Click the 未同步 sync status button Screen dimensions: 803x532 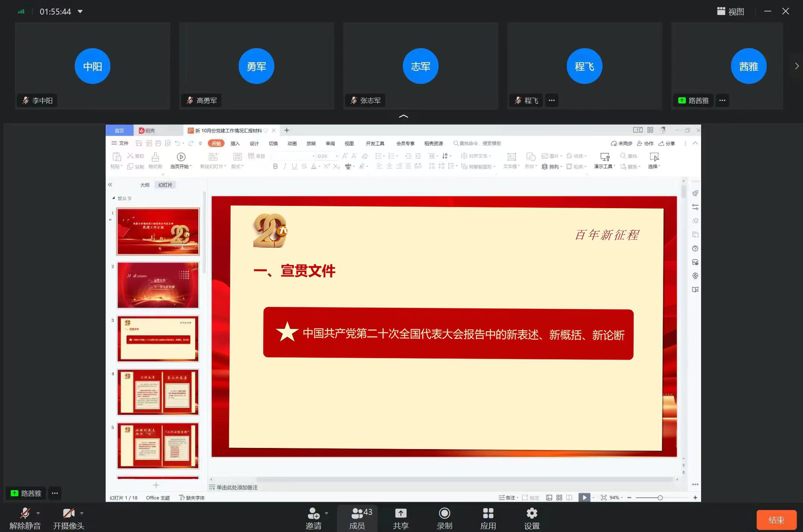pyautogui.click(x=621, y=143)
